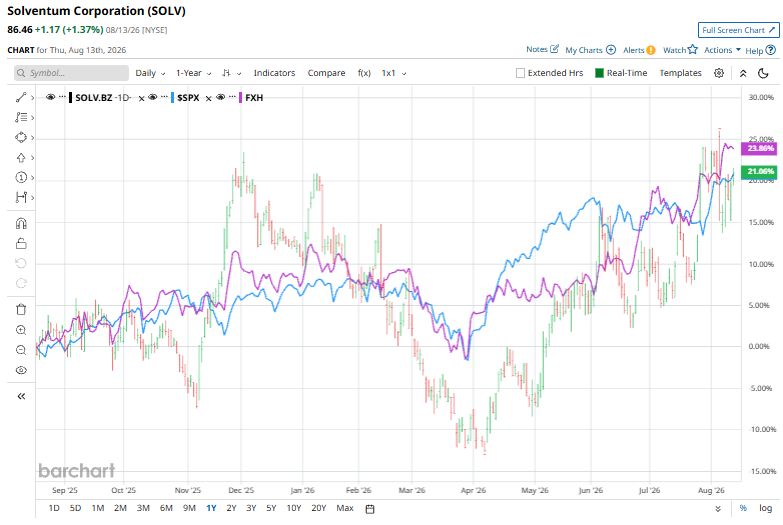This screenshot has width=783, height=525.
Task: Open the more options dots for SOLV.BZ
Action: pyautogui.click(x=62, y=96)
